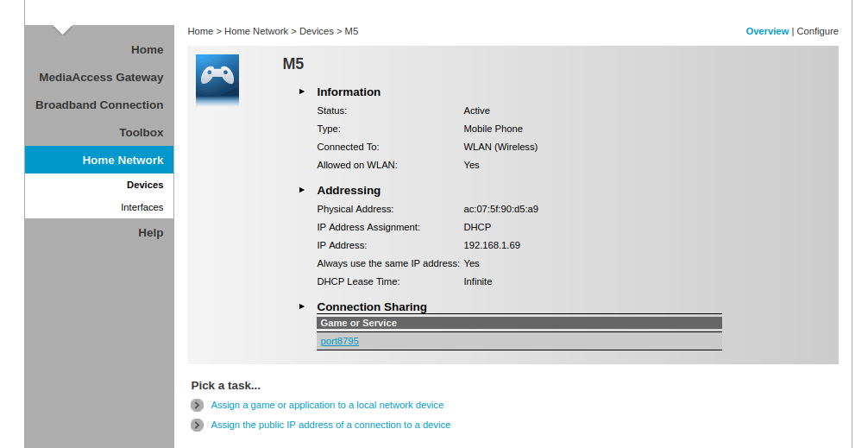Screen dimensions: 868x448
Task: Select Home Network in sidebar
Action: [123, 161]
